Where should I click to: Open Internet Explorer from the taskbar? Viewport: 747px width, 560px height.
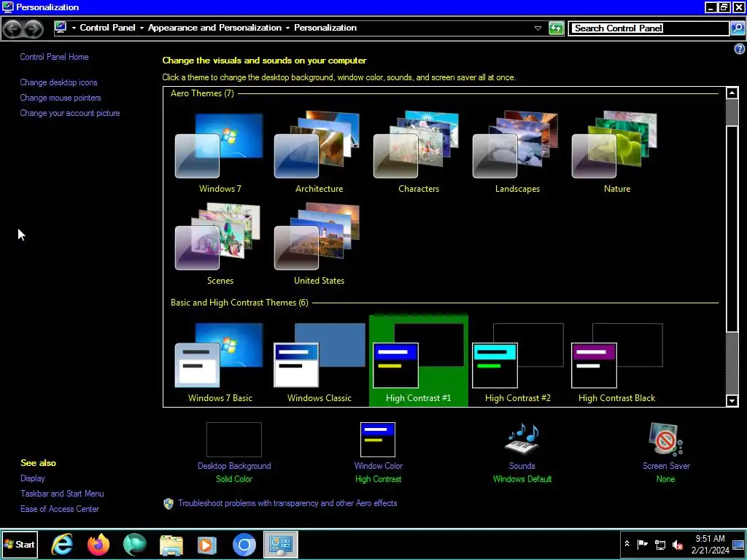coord(63,544)
